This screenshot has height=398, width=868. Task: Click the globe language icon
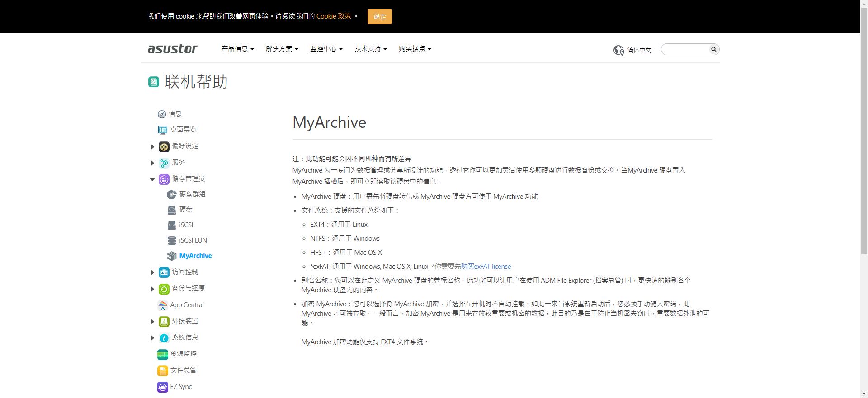[x=618, y=50]
